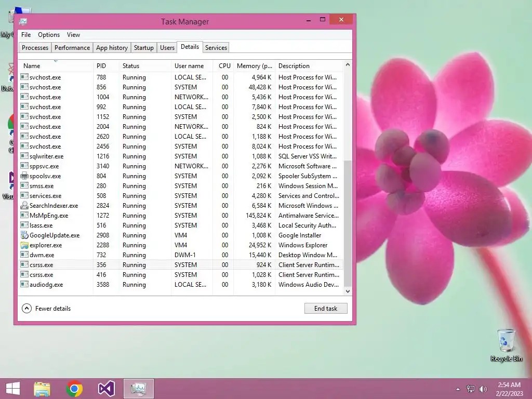Click the network icon in system tray
Screen dimensions: 532x399
(x=471, y=389)
